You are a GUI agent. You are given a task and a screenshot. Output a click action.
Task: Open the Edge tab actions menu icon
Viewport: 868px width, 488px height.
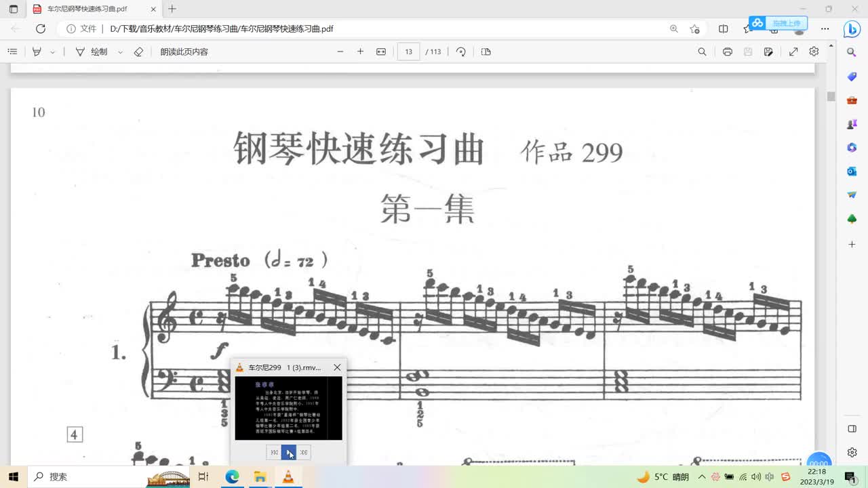pyautogui.click(x=14, y=9)
